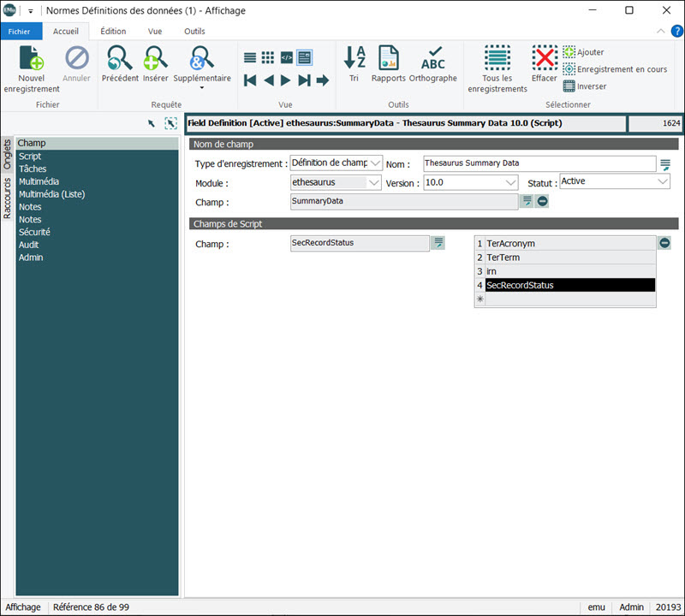Click Inverser selection button
Viewport: 685px width, 616px height.
(x=585, y=86)
